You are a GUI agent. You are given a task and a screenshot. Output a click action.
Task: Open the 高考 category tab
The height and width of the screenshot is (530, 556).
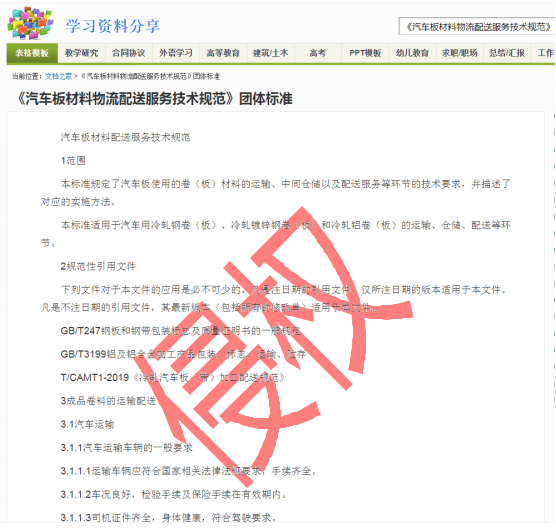pyautogui.click(x=318, y=53)
